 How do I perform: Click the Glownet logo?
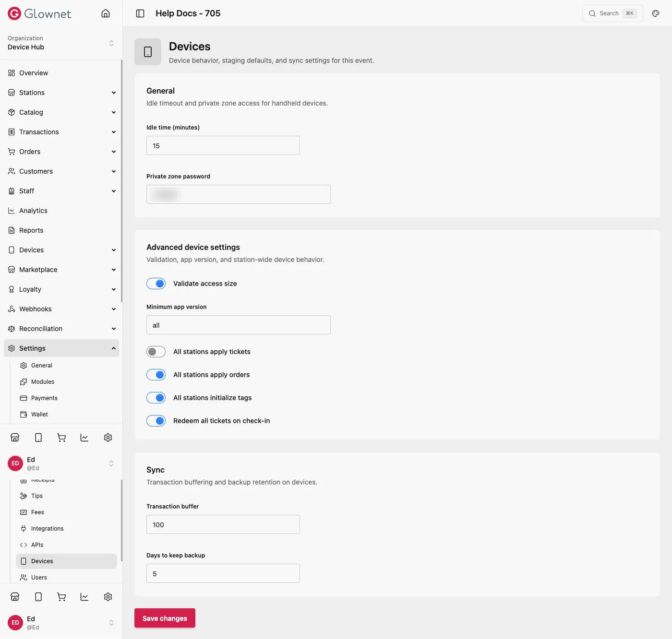(x=39, y=13)
